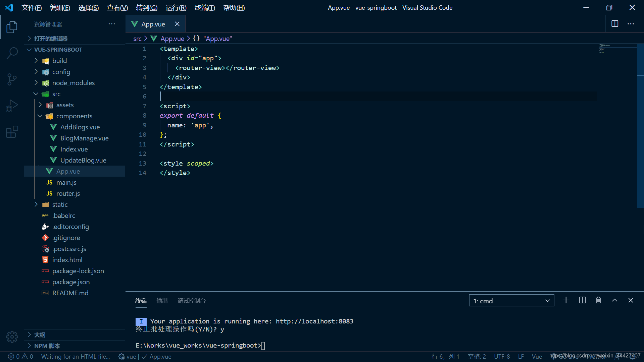Viewport: 644px width, 362px height.
Task: Click the errors count icon in status bar
Action: click(x=11, y=357)
